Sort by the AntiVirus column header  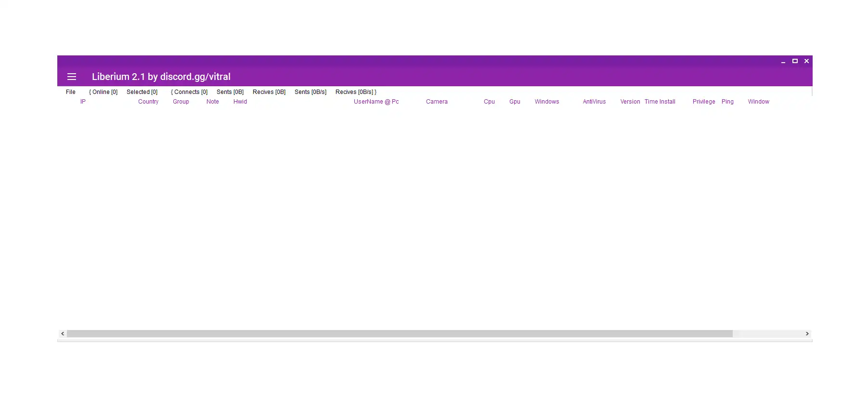(594, 102)
